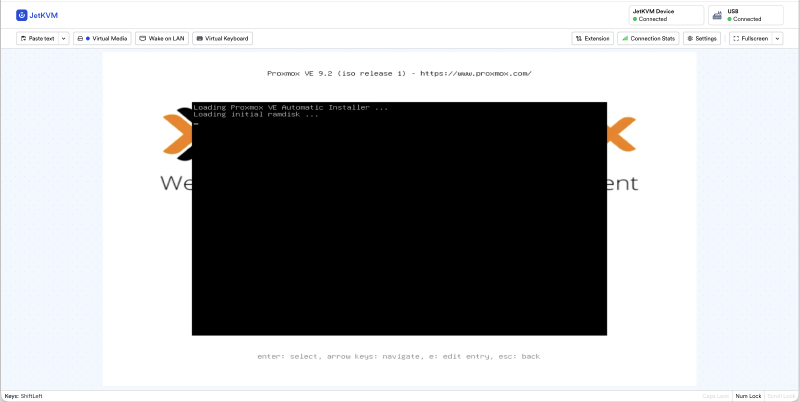Click inside the black remote console video

(399, 219)
